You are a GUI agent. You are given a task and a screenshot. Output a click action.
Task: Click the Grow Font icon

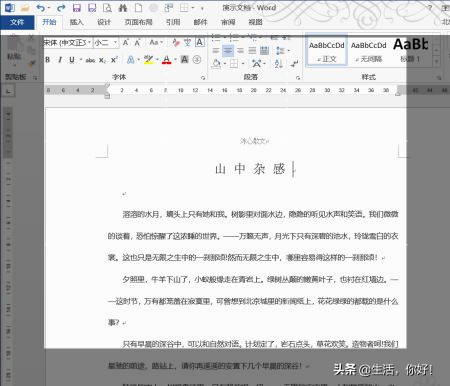pos(125,43)
